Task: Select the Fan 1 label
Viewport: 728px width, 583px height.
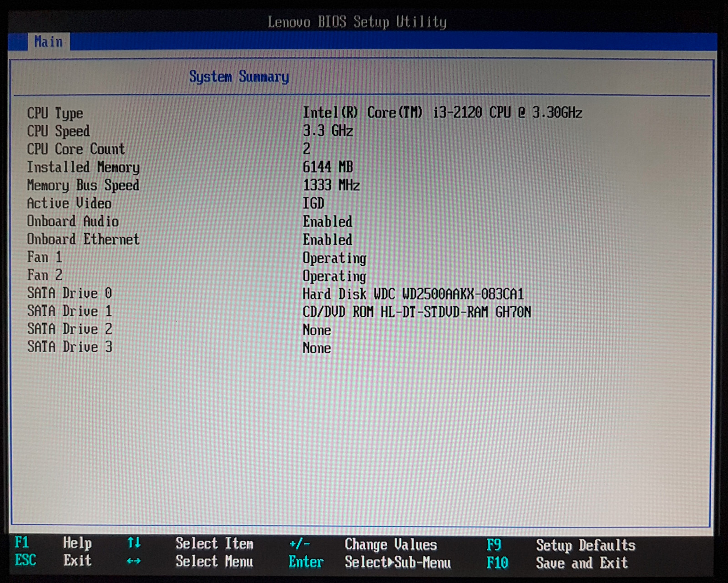Action: tap(45, 257)
